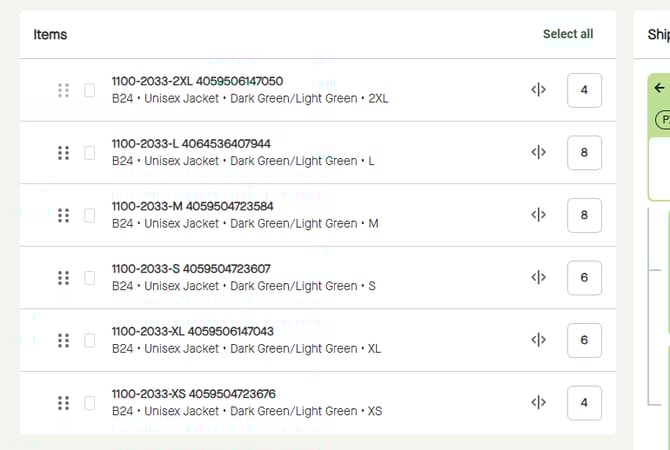Screen dimensions: 670x450
Task: Click split icon for 1100-2033-L item
Action: 539,153
